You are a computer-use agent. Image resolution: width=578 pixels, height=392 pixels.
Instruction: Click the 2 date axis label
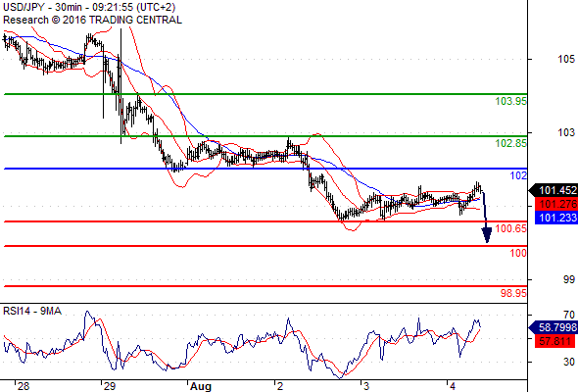pyautogui.click(x=280, y=386)
